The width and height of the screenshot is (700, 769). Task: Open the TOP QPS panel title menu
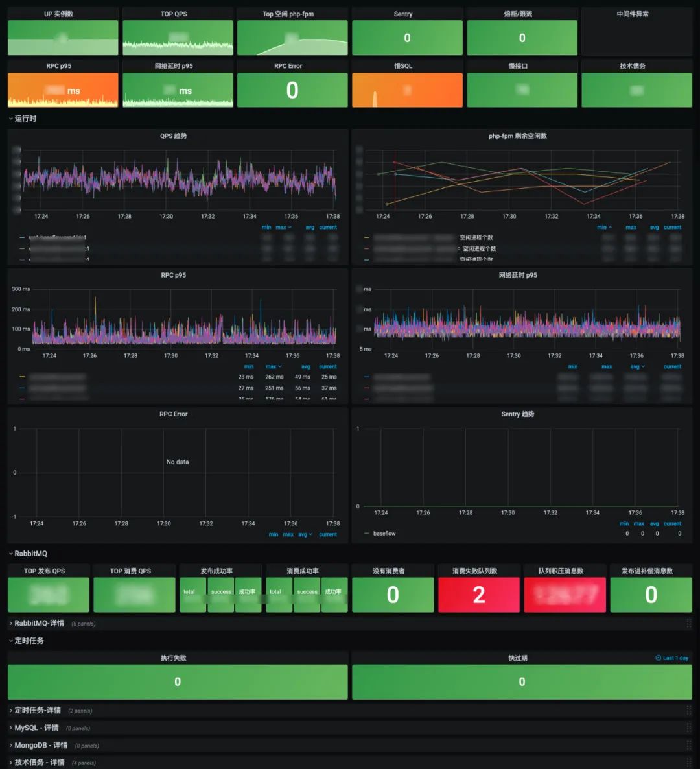click(174, 14)
